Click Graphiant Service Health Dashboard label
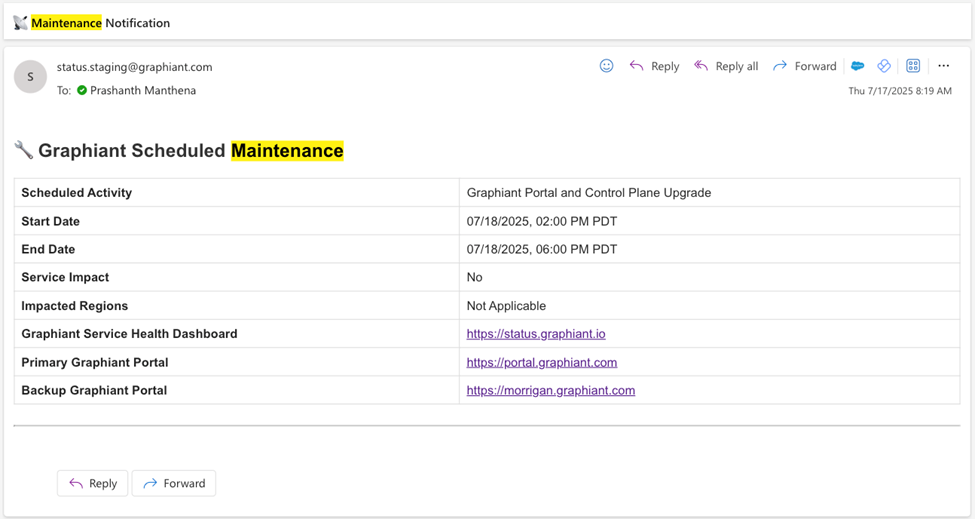 (129, 334)
